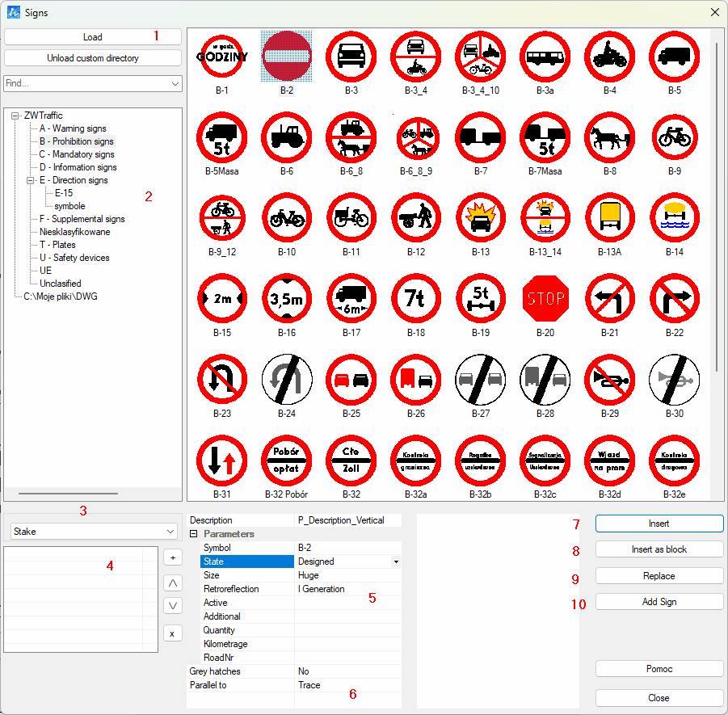The height and width of the screenshot is (715, 728).
Task: Click Insert as block button
Action: [x=659, y=549]
